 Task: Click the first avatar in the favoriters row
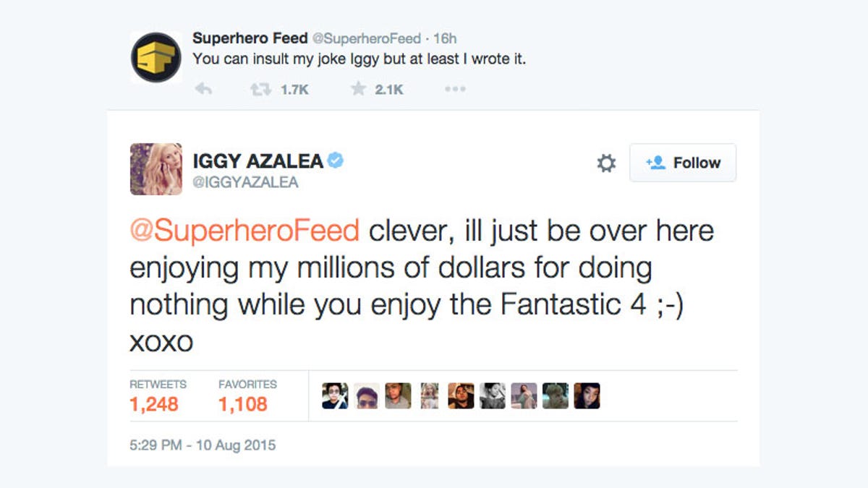[335, 396]
